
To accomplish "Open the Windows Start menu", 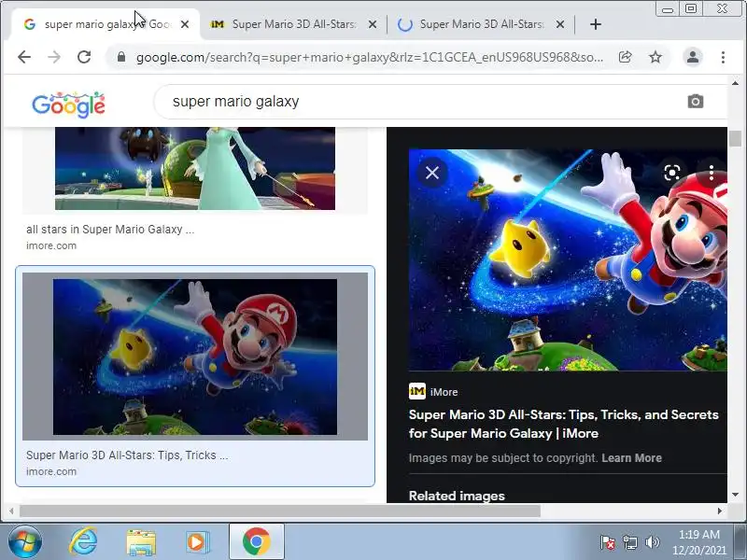I will 25,542.
